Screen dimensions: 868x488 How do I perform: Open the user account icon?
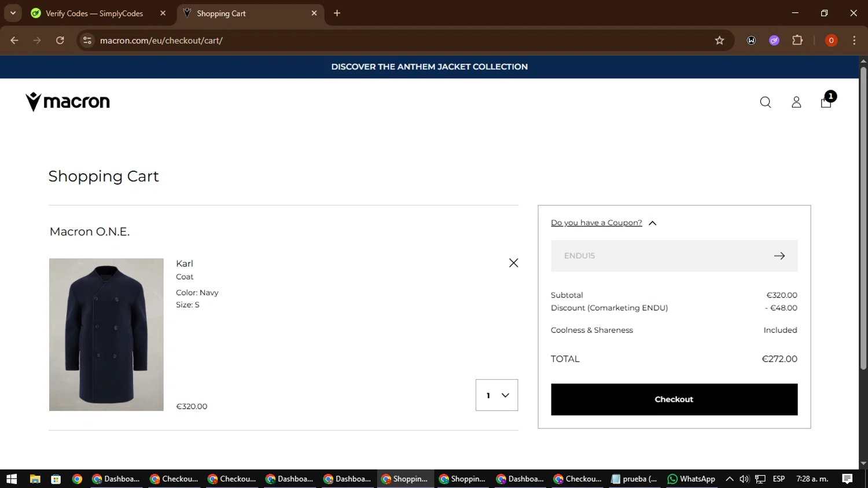pyautogui.click(x=796, y=102)
